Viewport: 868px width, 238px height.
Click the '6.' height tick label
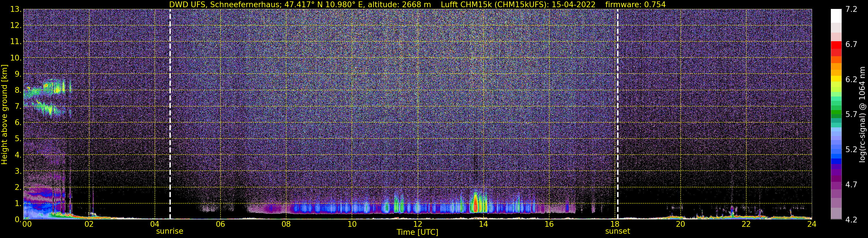18,123
